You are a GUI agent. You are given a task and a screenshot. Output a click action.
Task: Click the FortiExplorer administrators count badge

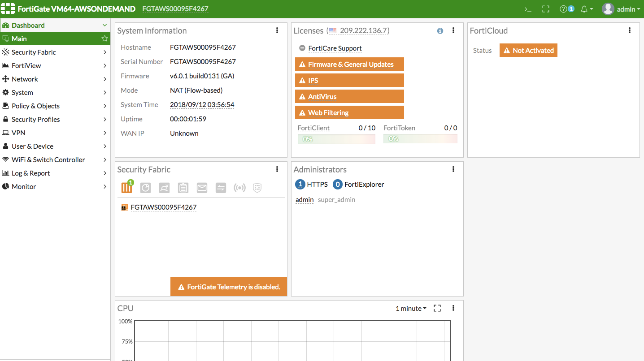coord(338,185)
